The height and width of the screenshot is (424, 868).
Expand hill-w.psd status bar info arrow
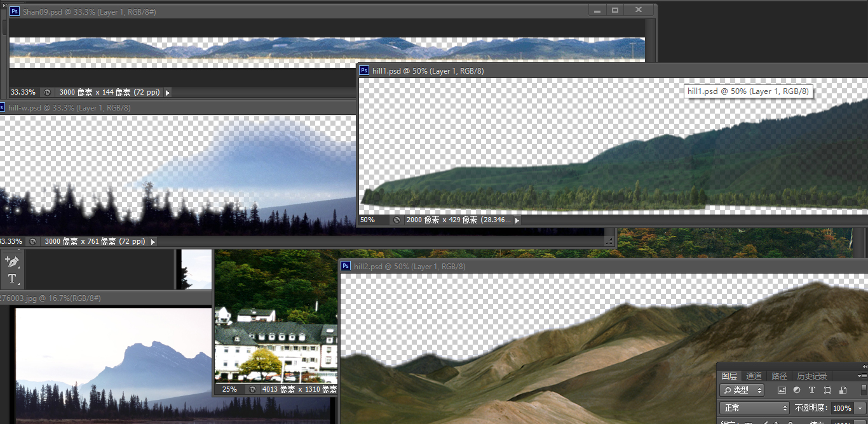[x=153, y=242]
